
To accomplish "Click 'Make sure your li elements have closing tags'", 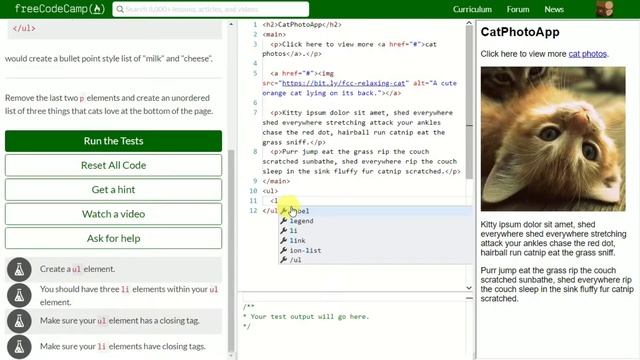I will pyautogui.click(x=122, y=347).
